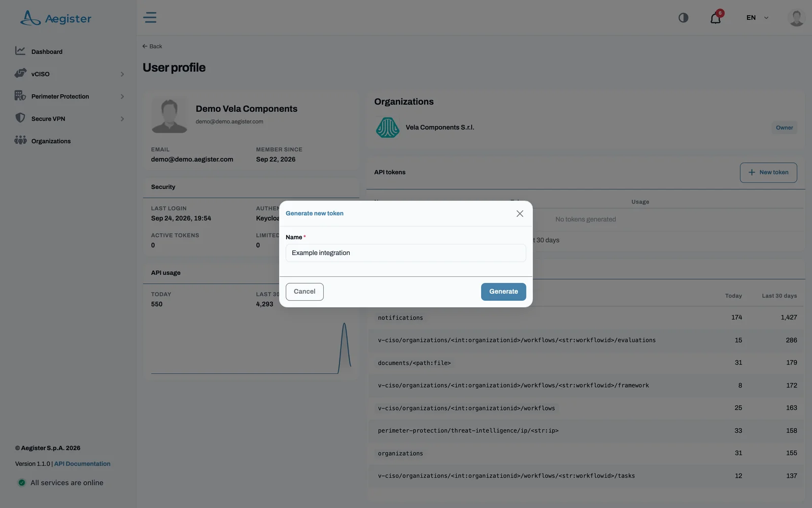Select the workflows evaluations endpoint row
812x508 pixels.
586,340
